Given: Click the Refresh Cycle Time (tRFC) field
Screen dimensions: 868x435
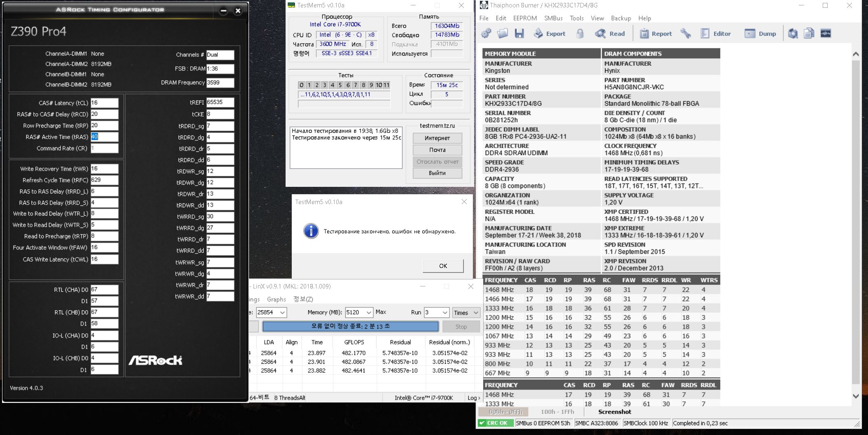Looking at the screenshot, I should 104,180.
